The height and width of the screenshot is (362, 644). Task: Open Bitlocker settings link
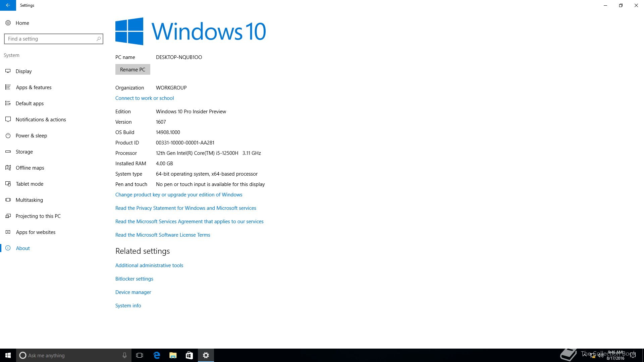[x=134, y=279]
